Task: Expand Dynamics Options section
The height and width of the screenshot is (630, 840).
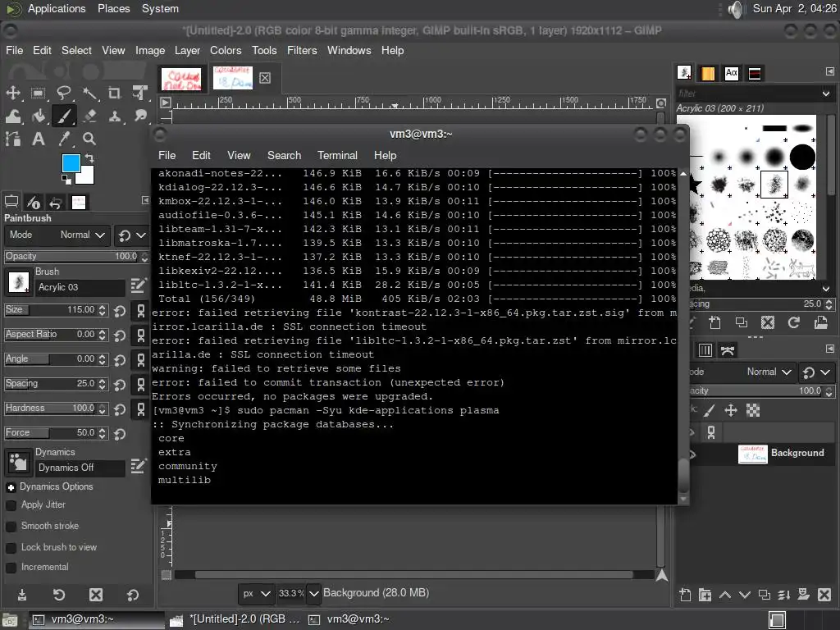Action: [x=11, y=487]
